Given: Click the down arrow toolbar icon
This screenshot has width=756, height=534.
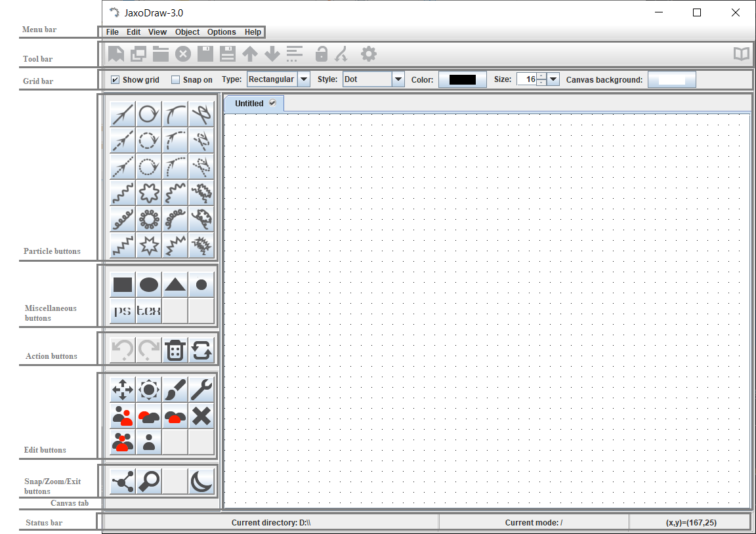Looking at the screenshot, I should [x=272, y=54].
